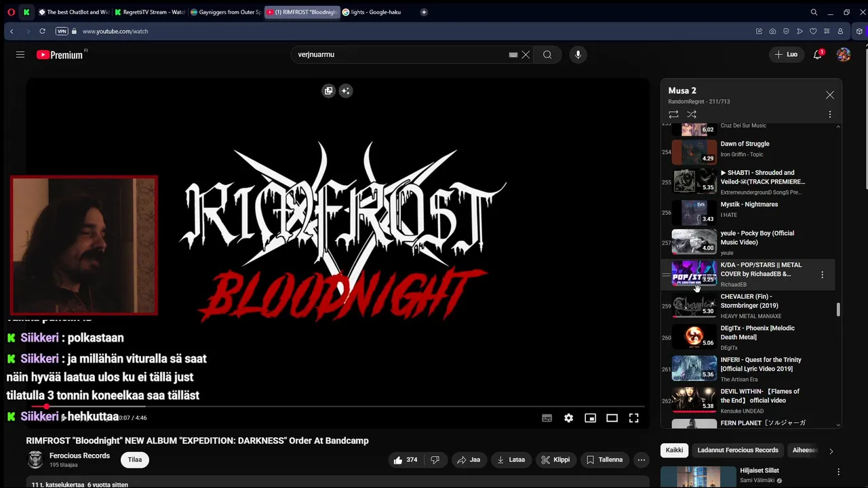Viewport: 868px width, 488px height.
Task: Like the video with 374 likes
Action: (x=406, y=460)
